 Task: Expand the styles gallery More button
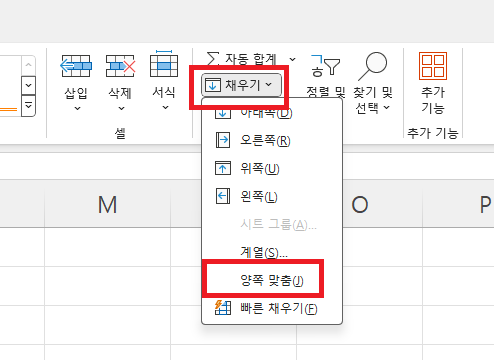coord(28,106)
